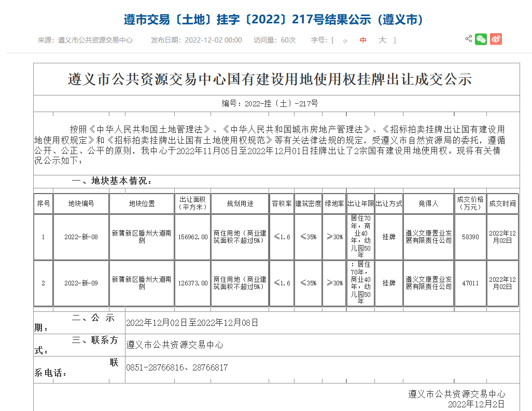This screenshot has width=532, height=411.
Task: Share the page via Weibo icon
Action: 496,39
